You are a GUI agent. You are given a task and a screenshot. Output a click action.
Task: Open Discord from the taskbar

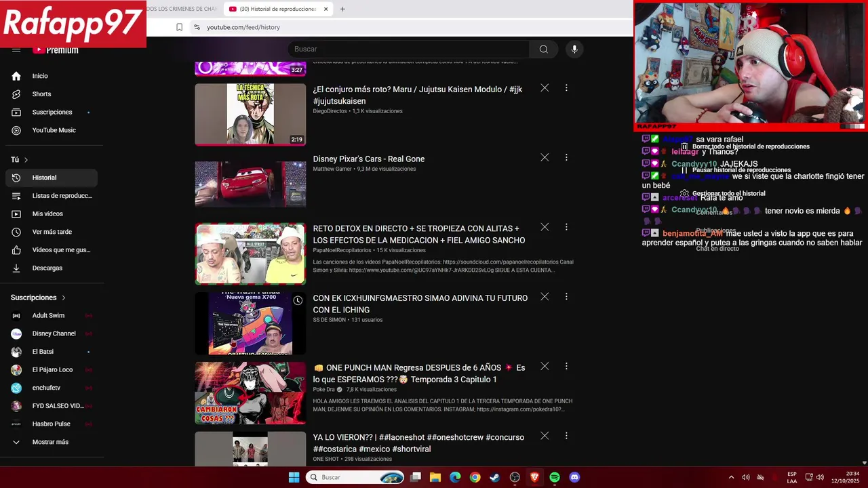[574, 477]
